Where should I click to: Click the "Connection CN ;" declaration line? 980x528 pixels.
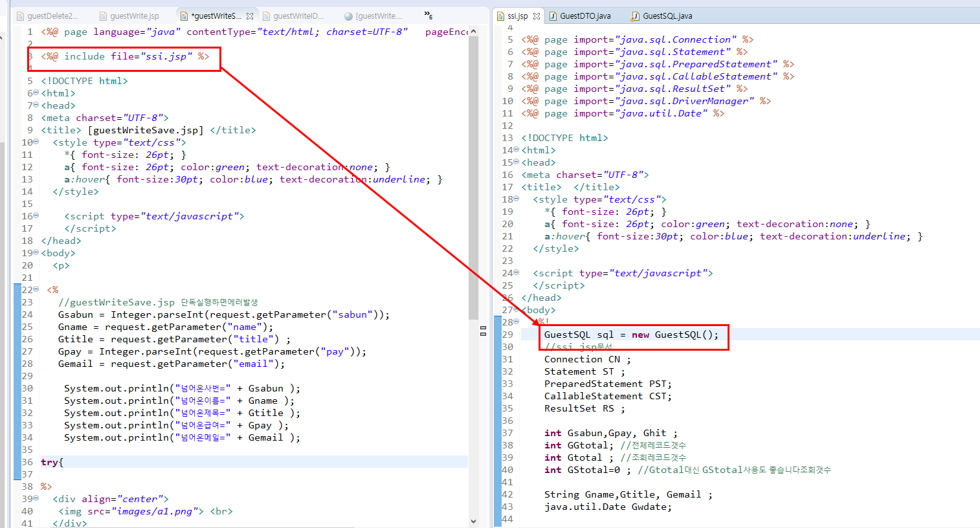[587, 359]
